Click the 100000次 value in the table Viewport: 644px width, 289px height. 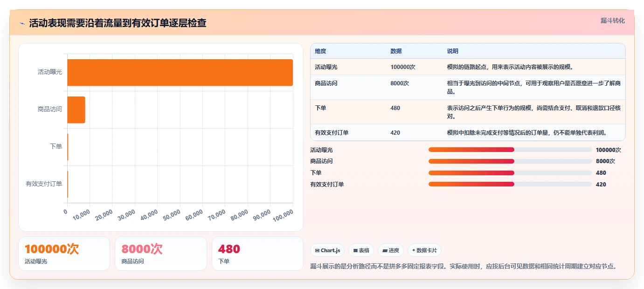pyautogui.click(x=403, y=67)
